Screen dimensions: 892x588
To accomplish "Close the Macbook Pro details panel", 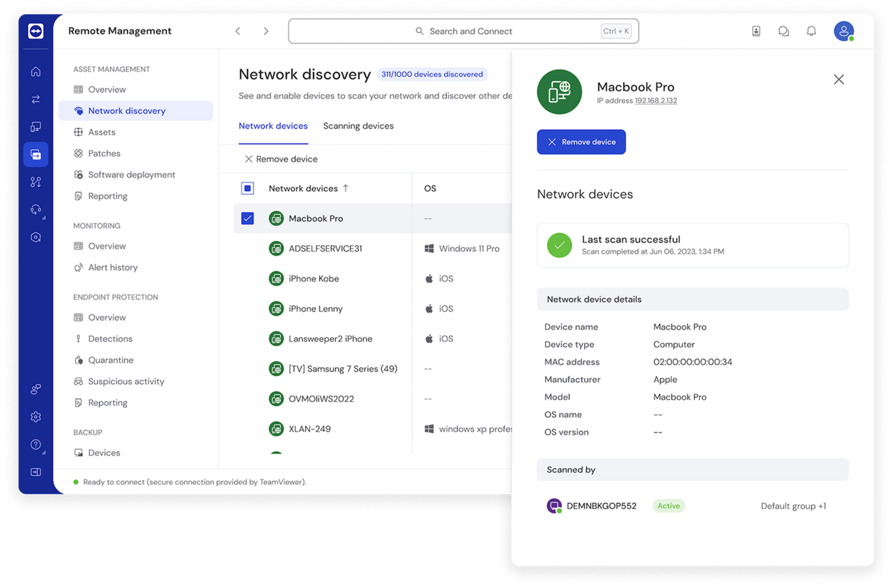I will coord(839,79).
